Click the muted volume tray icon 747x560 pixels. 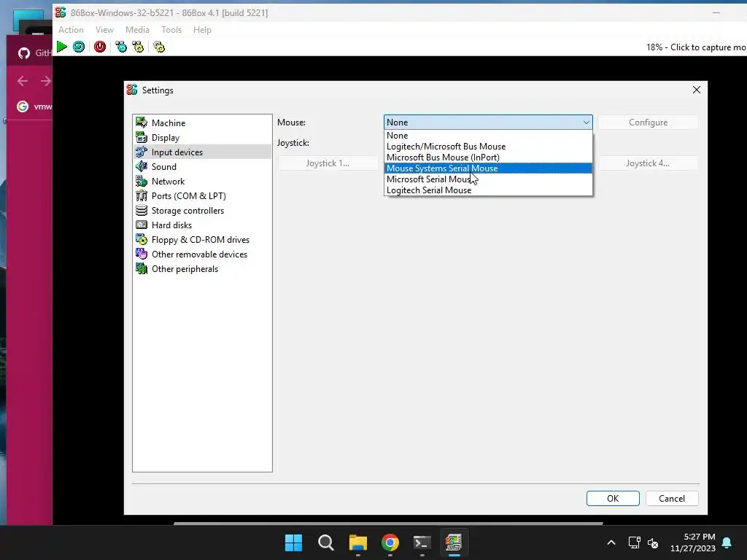(x=653, y=542)
